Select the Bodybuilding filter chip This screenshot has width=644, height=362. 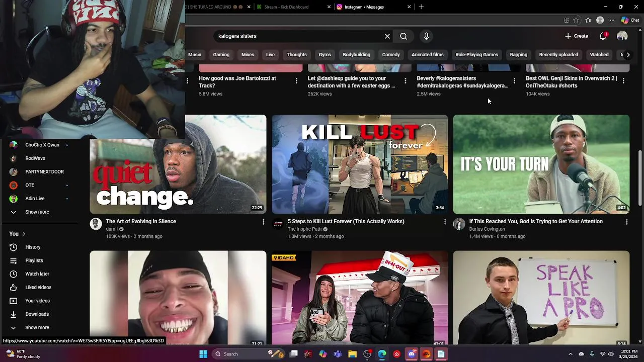[356, 55]
